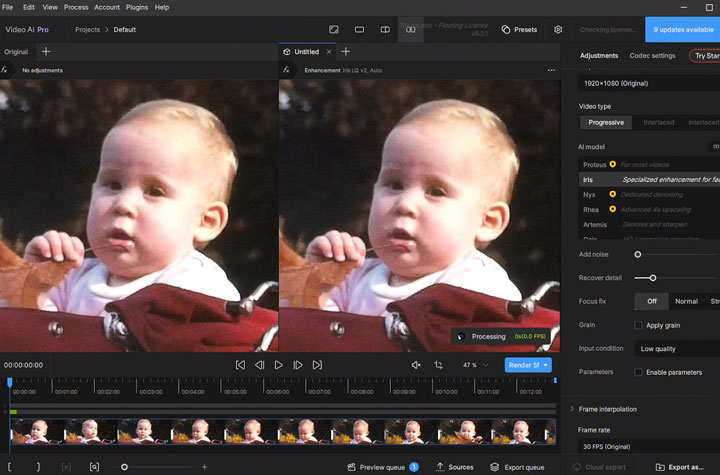This screenshot has width=720, height=475.
Task: Zoom in timeline with plus icon
Action: (x=204, y=467)
